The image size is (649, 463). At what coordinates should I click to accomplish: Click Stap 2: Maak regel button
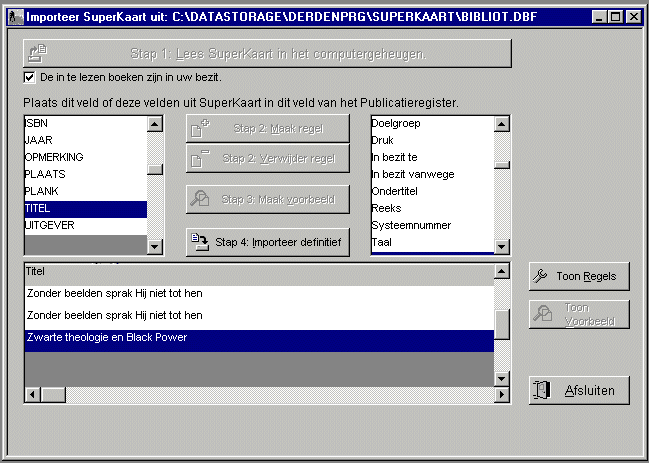point(268,129)
